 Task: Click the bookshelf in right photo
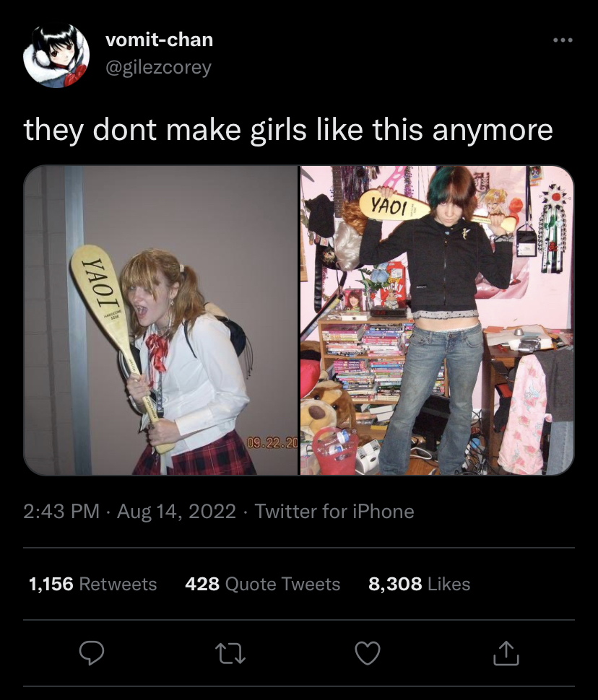(366, 362)
